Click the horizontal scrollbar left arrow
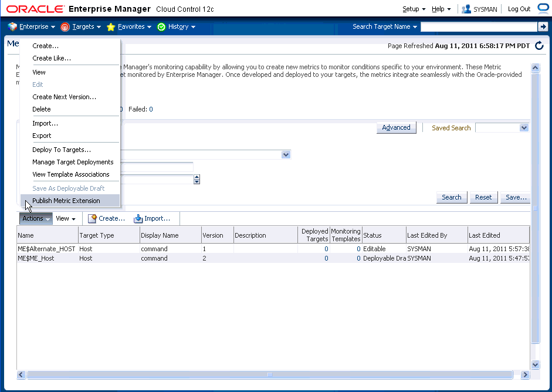Image resolution: width=552 pixels, height=392 pixels. coord(21,375)
